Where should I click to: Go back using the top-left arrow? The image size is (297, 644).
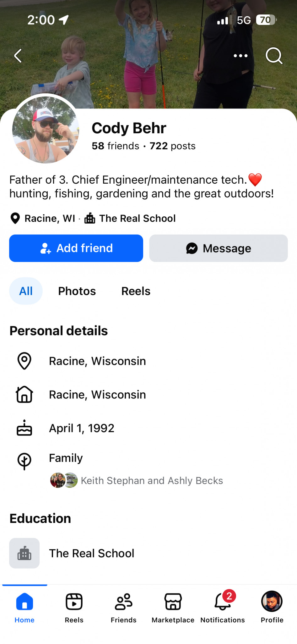(x=18, y=56)
